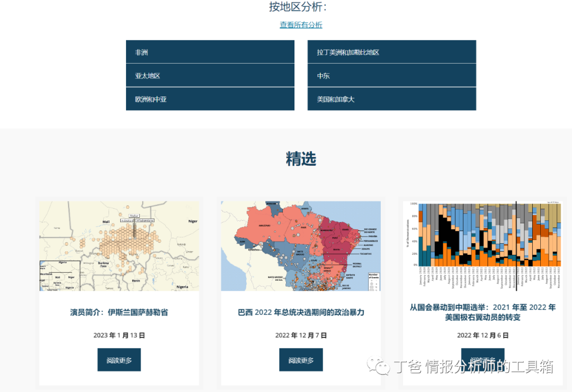Select 美国和加拿大 region button
The image size is (572, 392).
392,99
